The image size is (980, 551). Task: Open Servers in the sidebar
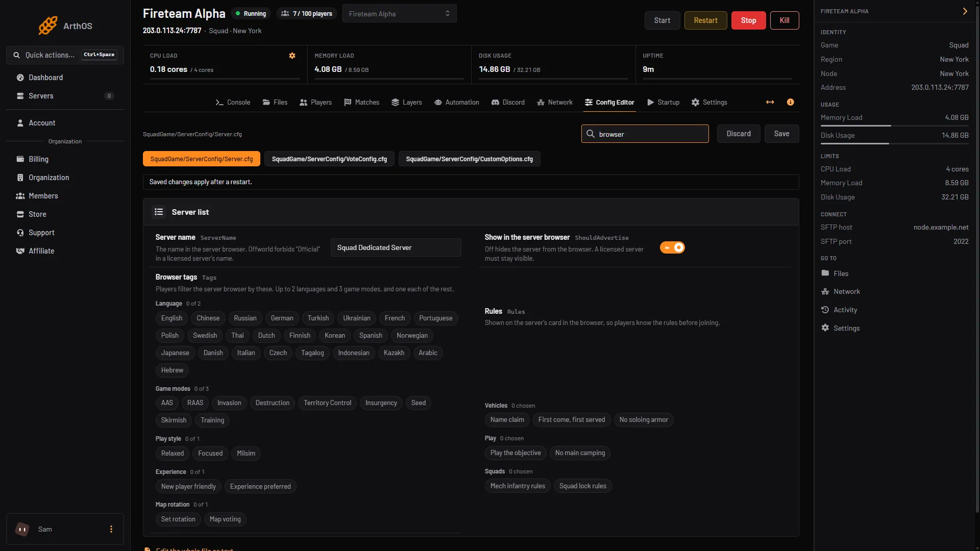click(65, 96)
